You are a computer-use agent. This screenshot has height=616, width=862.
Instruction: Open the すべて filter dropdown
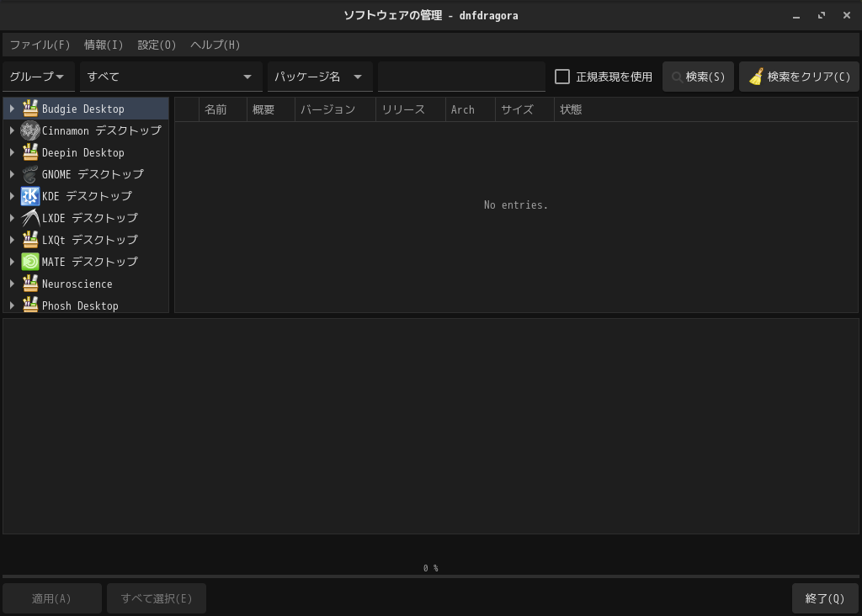(170, 77)
